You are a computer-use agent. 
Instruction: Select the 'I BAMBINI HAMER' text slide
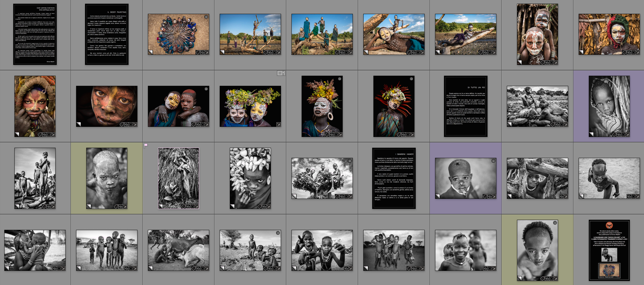pos(394,178)
